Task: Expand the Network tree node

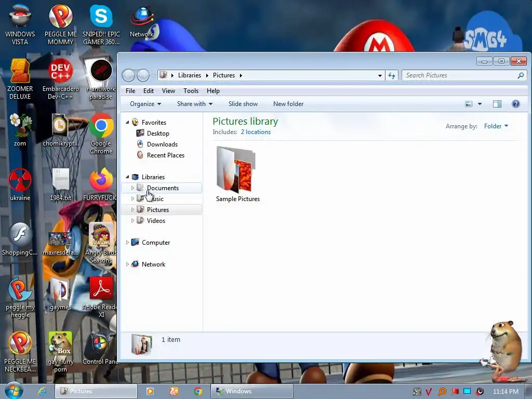Action: click(128, 264)
